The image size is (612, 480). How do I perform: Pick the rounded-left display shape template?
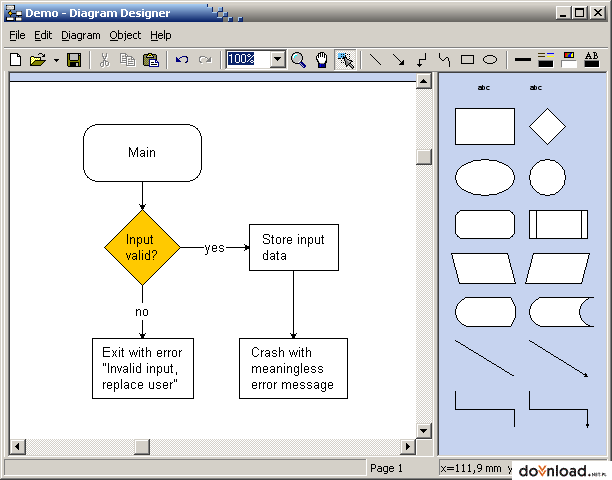pos(485,312)
